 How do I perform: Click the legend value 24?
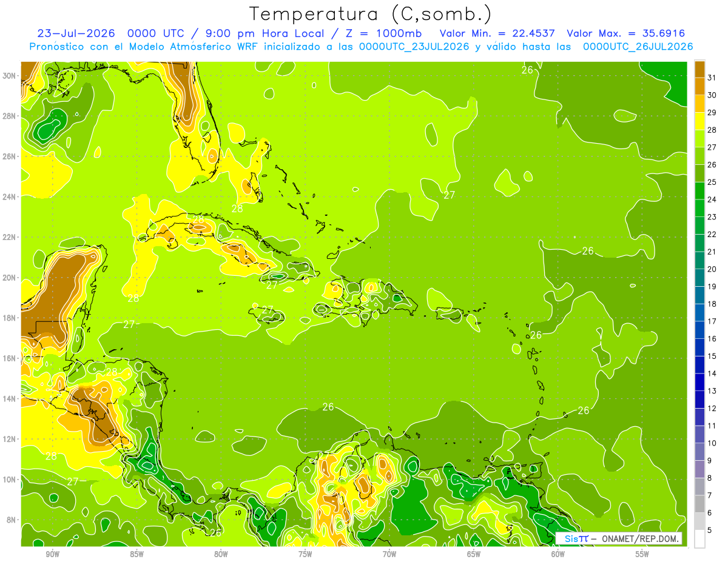pos(712,199)
